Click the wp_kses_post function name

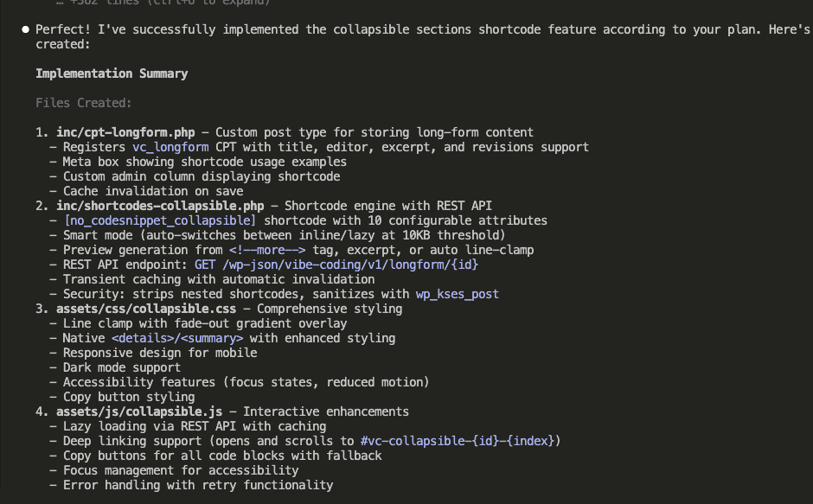coord(459,294)
